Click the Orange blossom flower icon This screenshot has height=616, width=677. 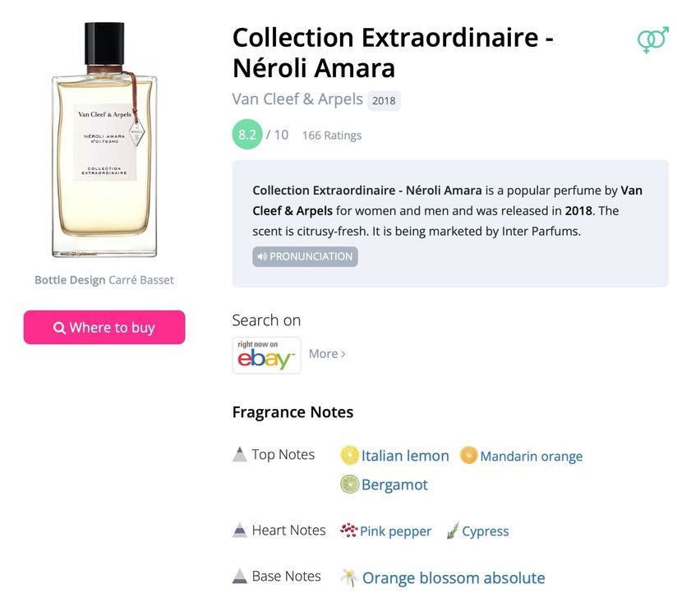pos(349,577)
